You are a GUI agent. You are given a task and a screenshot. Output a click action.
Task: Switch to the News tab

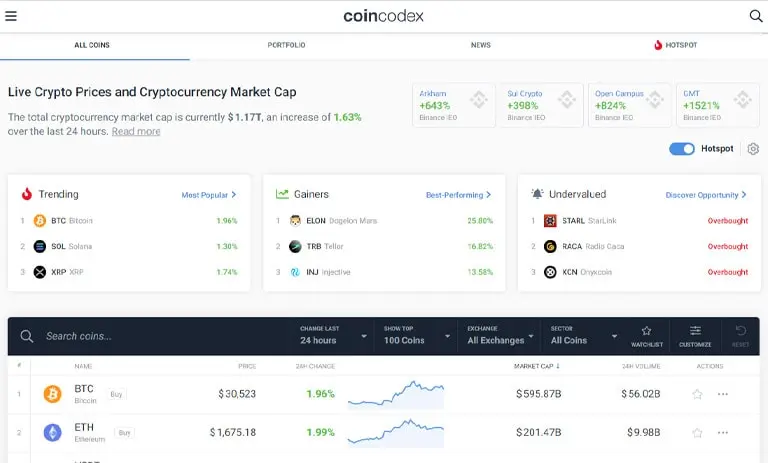tap(480, 45)
